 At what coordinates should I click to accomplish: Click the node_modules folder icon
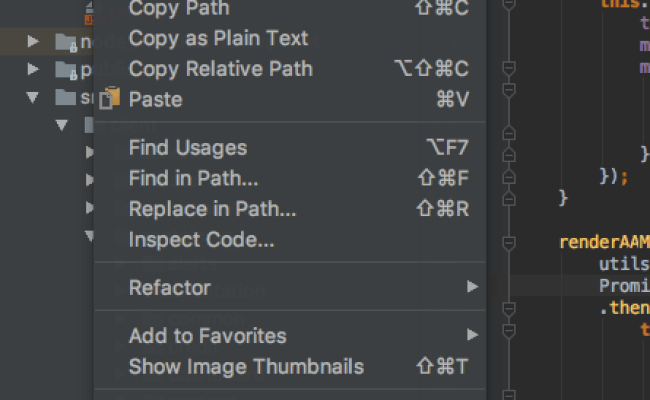point(66,42)
